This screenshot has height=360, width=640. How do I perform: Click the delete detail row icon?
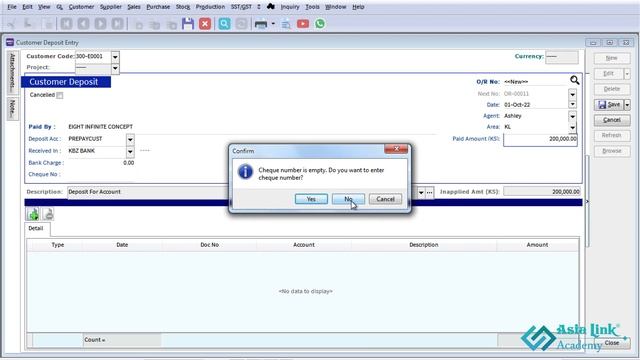[48, 214]
